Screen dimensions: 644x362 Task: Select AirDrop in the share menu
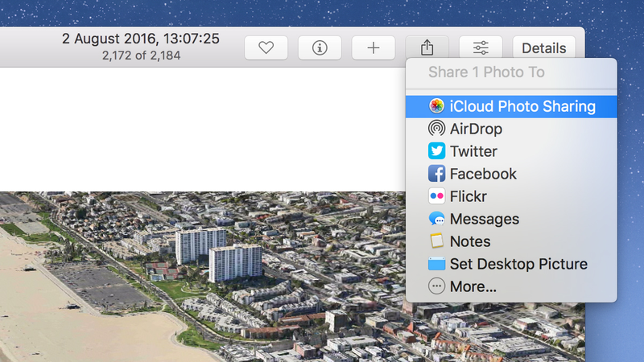(511, 129)
